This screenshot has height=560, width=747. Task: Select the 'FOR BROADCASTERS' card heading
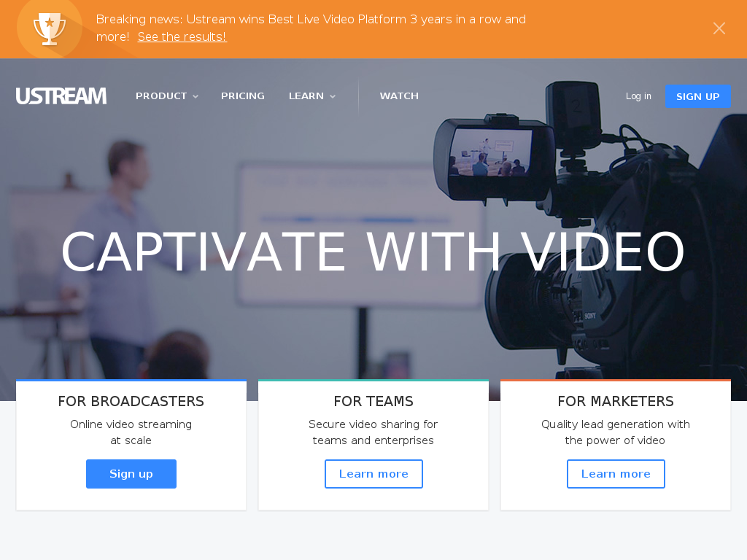pos(131,402)
